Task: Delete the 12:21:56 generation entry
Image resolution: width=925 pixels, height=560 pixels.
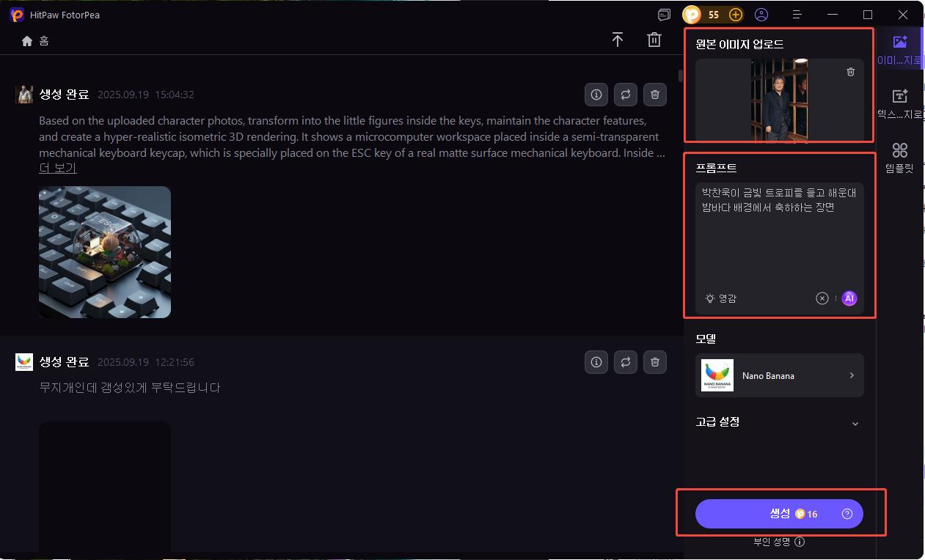Action: click(x=655, y=362)
